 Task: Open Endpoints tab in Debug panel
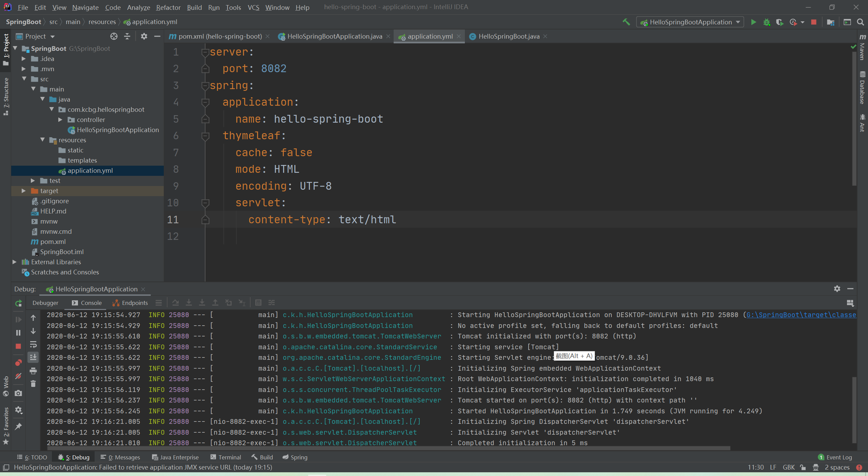[x=131, y=303]
